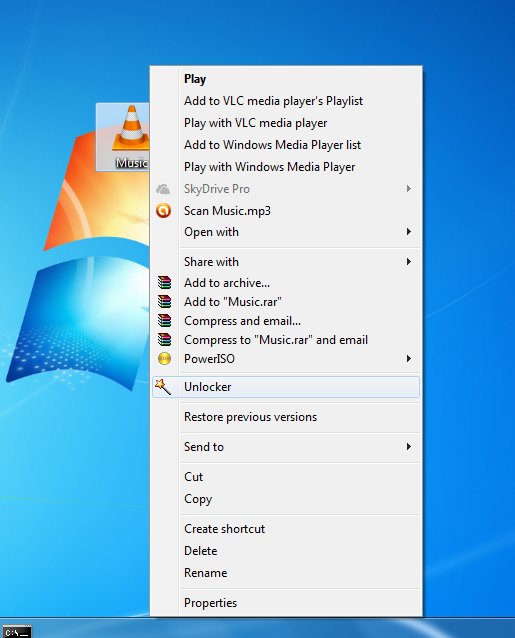Open Properties from the context menu
The height and width of the screenshot is (638, 515).
click(x=210, y=603)
